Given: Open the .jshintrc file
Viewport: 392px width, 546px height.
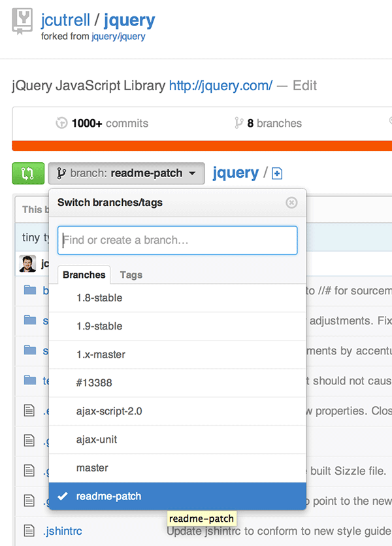Looking at the screenshot, I should tap(63, 531).
